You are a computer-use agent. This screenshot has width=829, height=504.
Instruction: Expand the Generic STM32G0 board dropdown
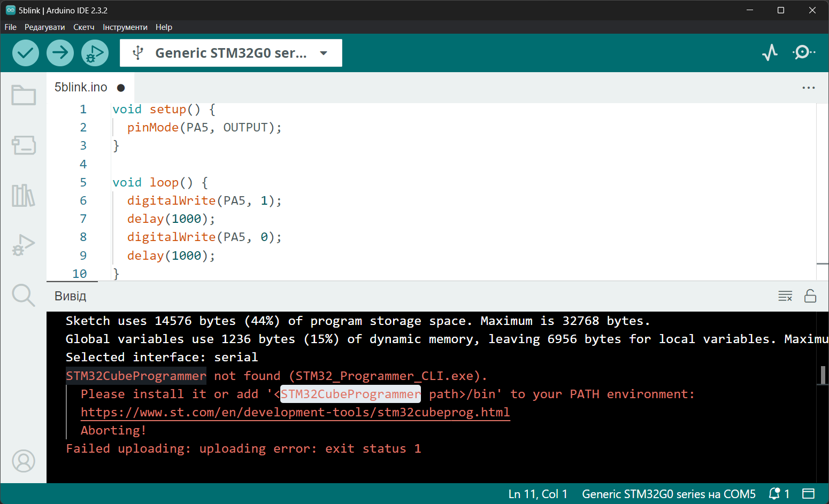(324, 53)
